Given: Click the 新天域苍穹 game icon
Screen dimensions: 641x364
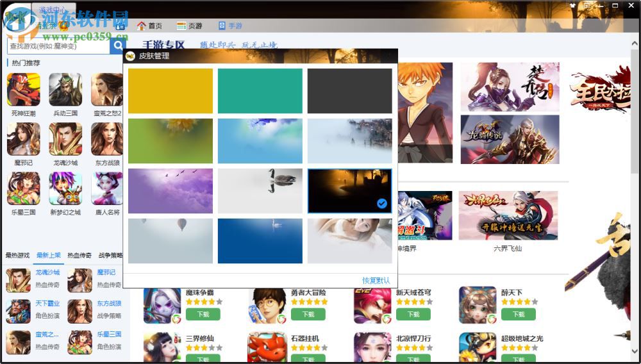Looking at the screenshot, I should click(372, 306).
